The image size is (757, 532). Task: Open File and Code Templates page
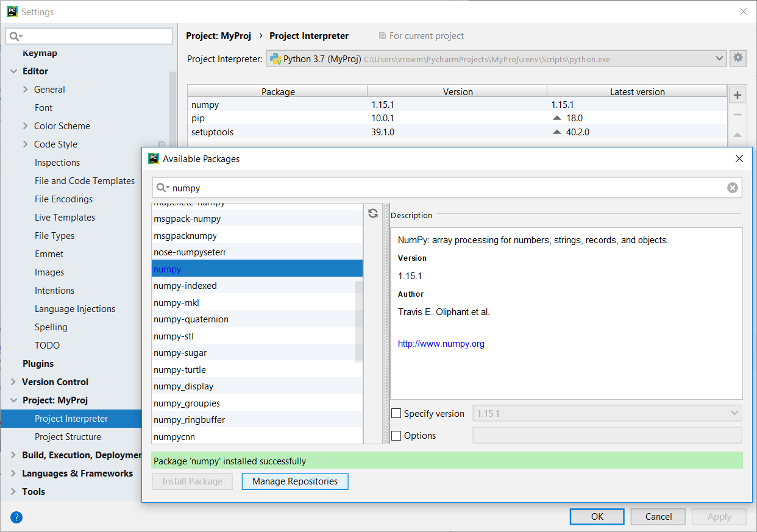[85, 181]
